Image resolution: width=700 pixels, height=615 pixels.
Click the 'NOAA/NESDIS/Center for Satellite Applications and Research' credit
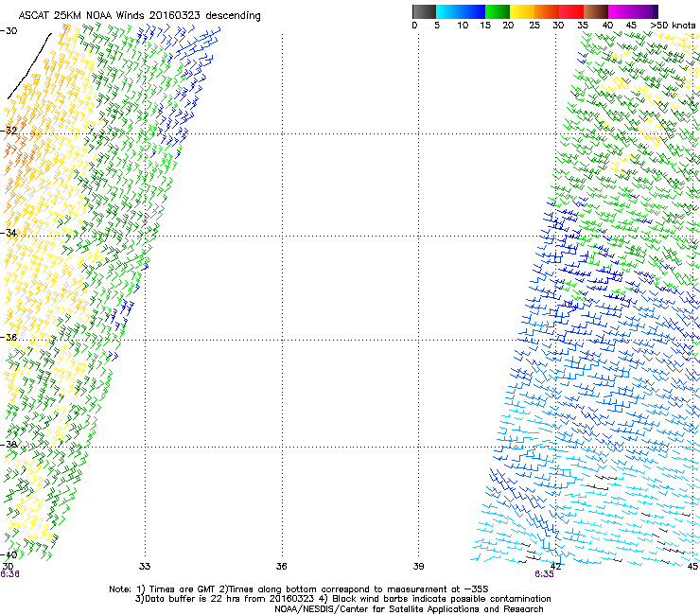409,609
